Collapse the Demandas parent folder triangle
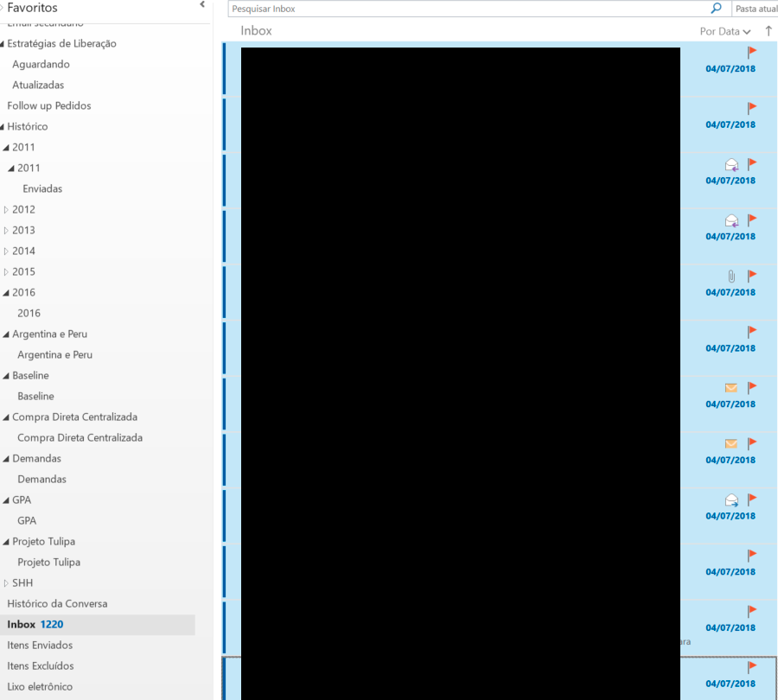The width and height of the screenshot is (778, 700). coord(6,460)
